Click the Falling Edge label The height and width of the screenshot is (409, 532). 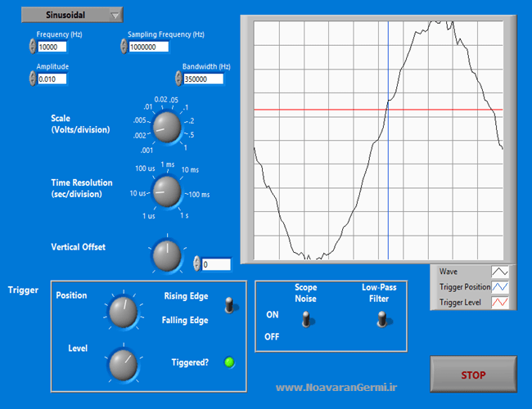(x=185, y=320)
